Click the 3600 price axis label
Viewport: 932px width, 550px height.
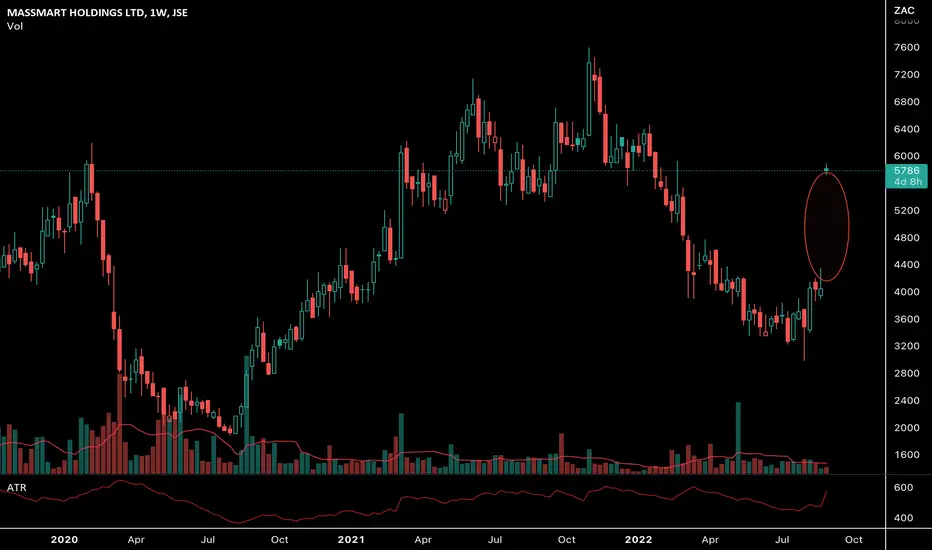pyautogui.click(x=906, y=319)
